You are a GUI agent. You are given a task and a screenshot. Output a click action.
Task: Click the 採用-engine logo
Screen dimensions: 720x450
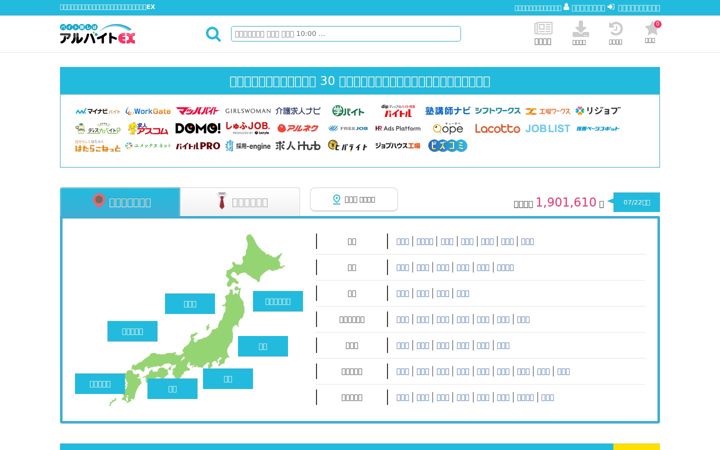click(x=248, y=146)
